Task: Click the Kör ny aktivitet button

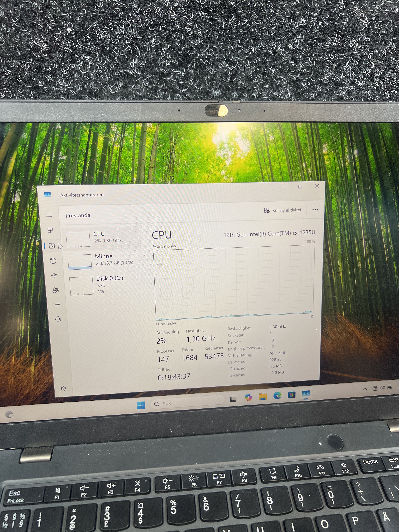Action: pos(283,210)
